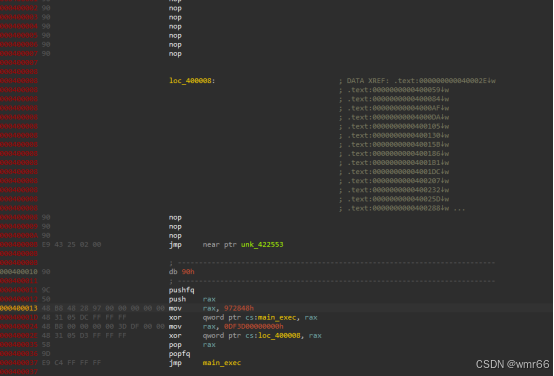The image size is (554, 376).
Task: Click address 000400036 beside popfq
Action: click(x=19, y=354)
